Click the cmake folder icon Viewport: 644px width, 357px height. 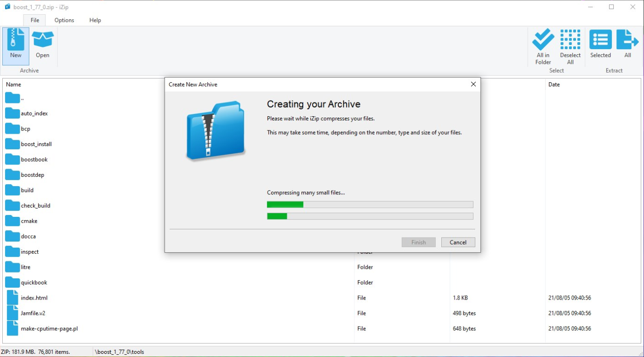click(12, 221)
